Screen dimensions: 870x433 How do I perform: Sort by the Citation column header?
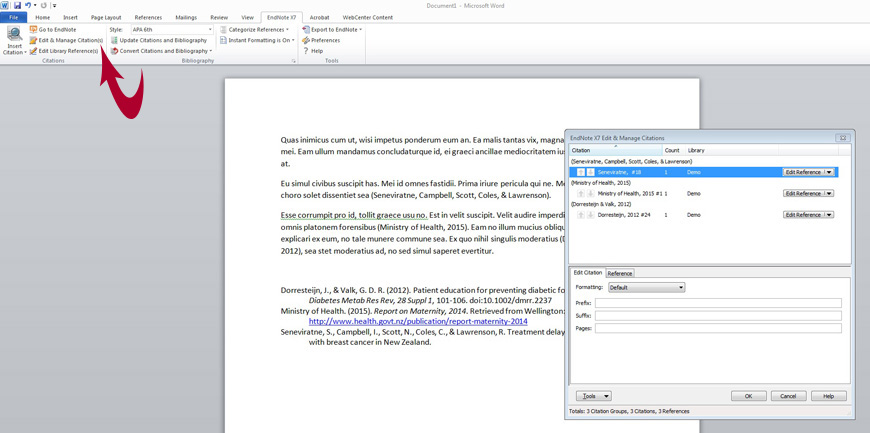(615, 150)
